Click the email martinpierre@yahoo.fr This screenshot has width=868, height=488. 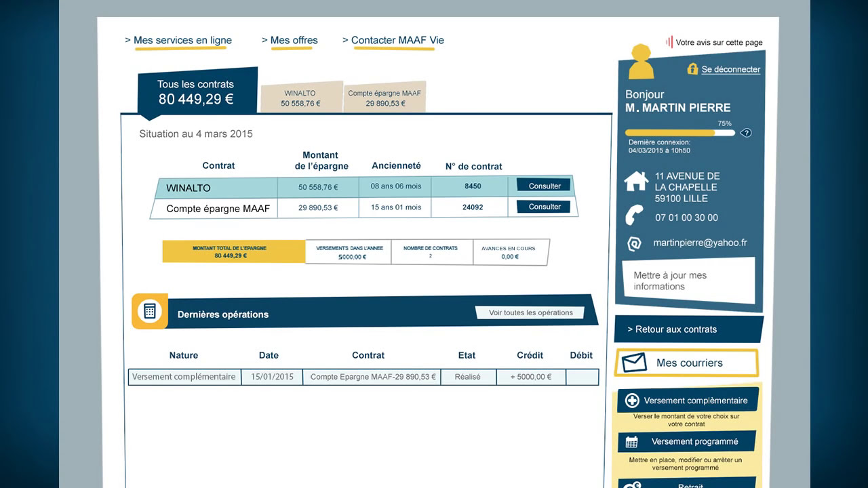point(700,243)
